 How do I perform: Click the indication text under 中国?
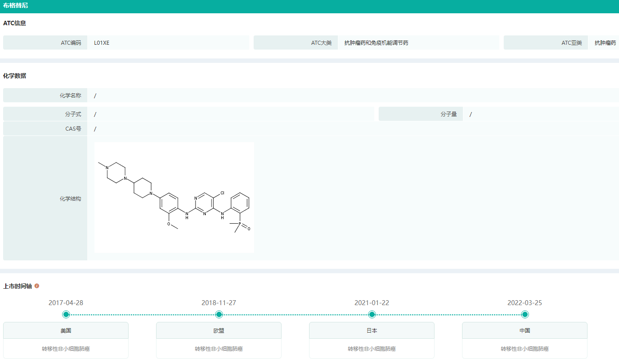525,349
